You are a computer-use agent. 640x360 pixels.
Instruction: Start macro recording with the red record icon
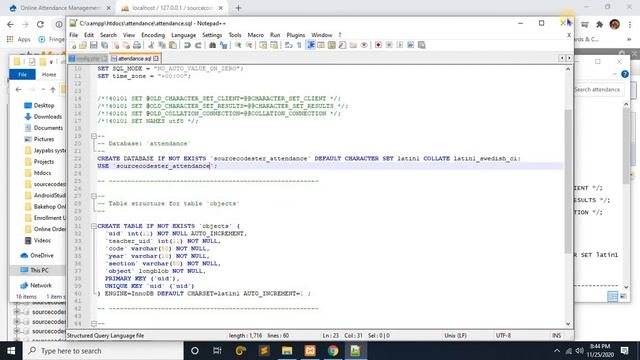tap(378, 45)
